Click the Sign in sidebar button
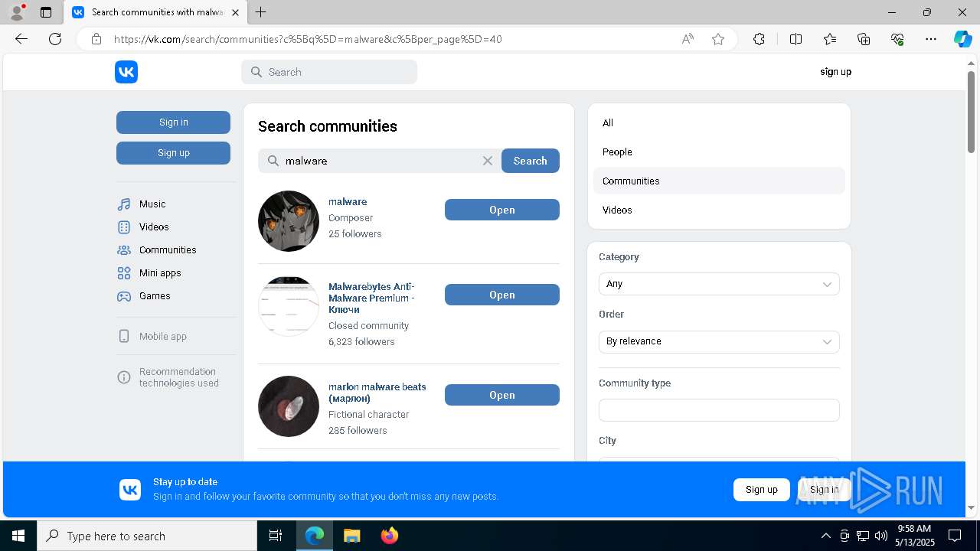 (173, 122)
